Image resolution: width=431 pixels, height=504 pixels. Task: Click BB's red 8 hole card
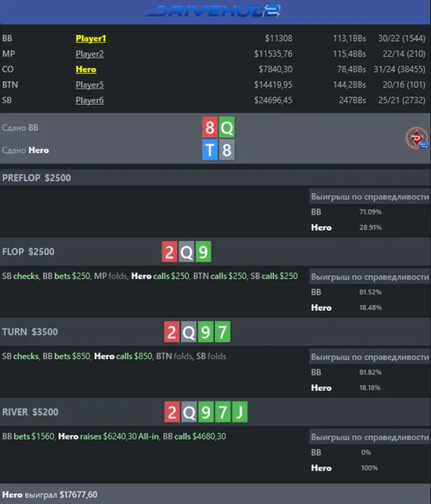coord(210,128)
